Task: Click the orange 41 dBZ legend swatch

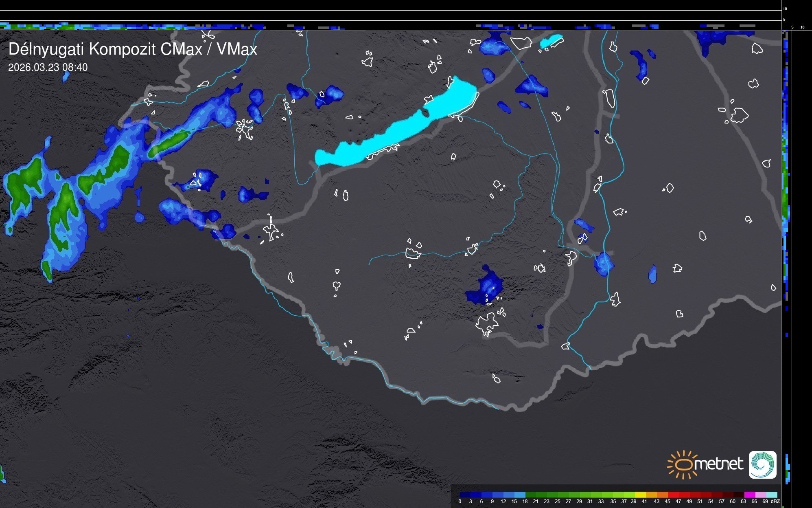Action: pyautogui.click(x=651, y=495)
